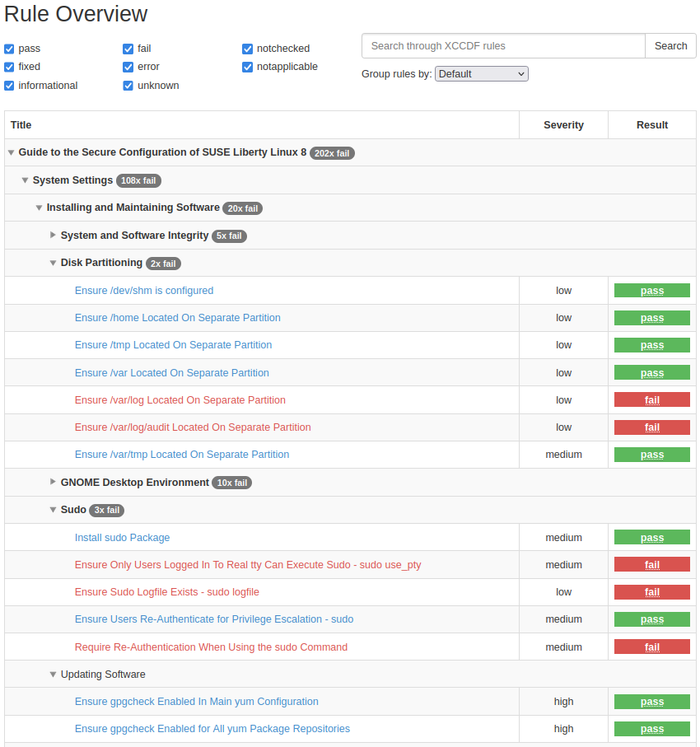Open the Group rules by dropdown
Image resolution: width=700 pixels, height=747 pixels.
481,74
